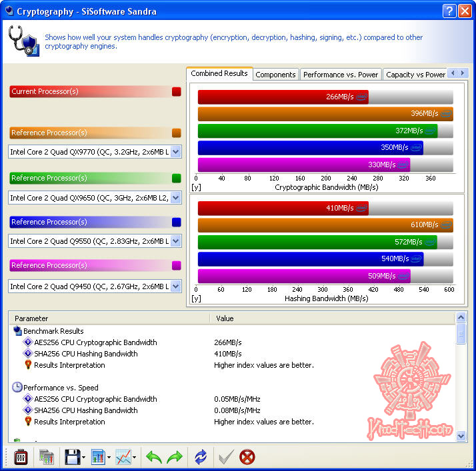Open the QX9770 reference processor dropdown
The image size is (476, 471).
pyautogui.click(x=176, y=152)
